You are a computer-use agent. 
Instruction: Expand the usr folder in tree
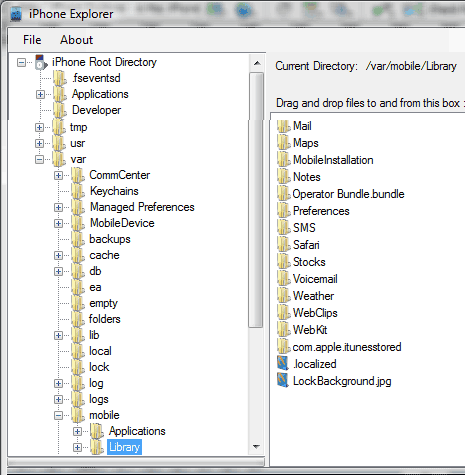(x=39, y=143)
